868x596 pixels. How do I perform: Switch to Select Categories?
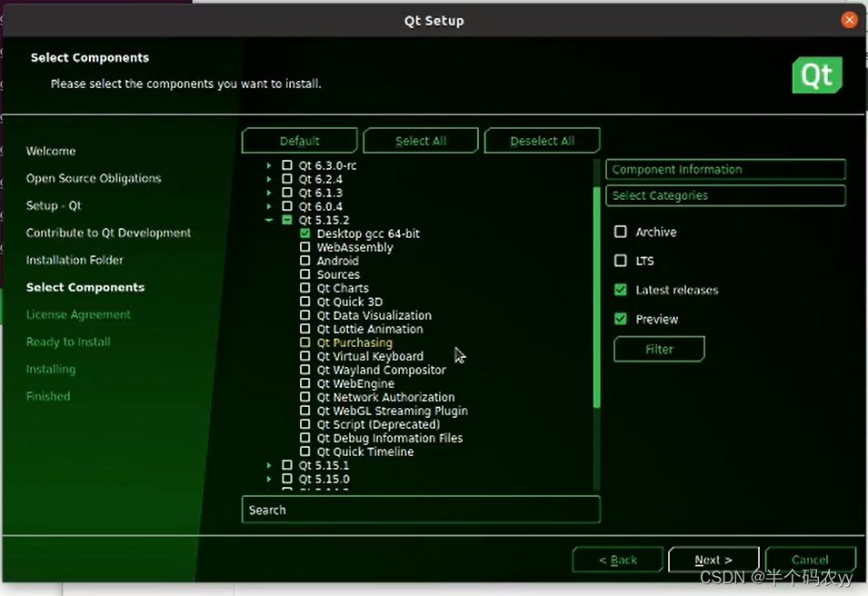click(724, 195)
